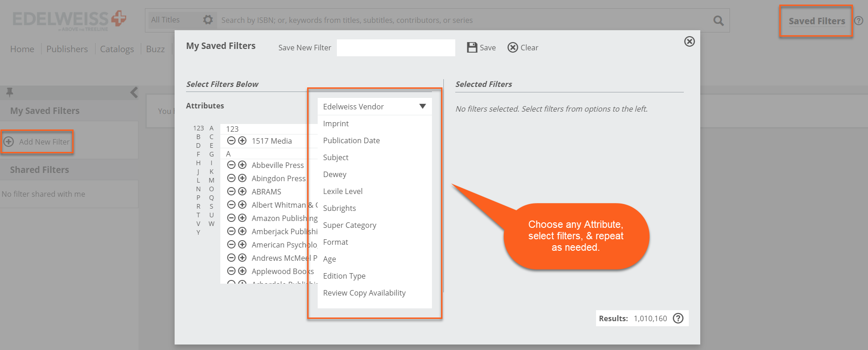Choose Subject attribute option

click(x=336, y=157)
